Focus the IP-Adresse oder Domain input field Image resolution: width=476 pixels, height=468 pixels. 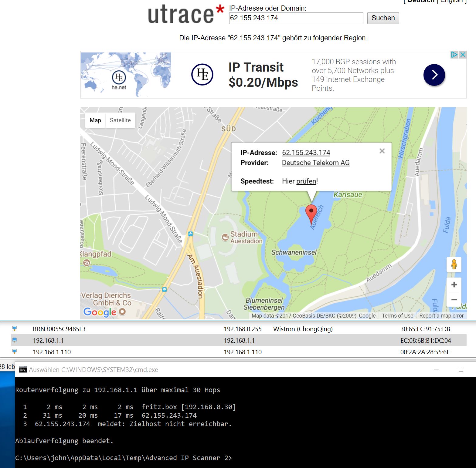296,18
